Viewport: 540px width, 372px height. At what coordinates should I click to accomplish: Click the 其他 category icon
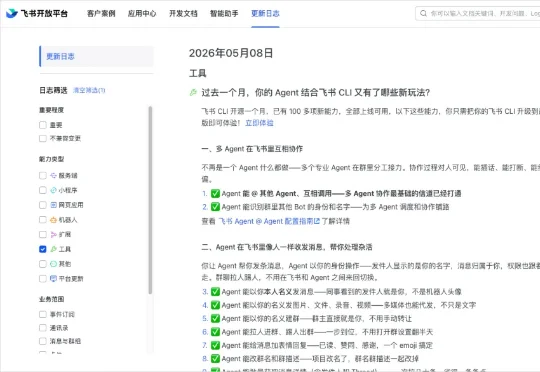click(x=53, y=264)
